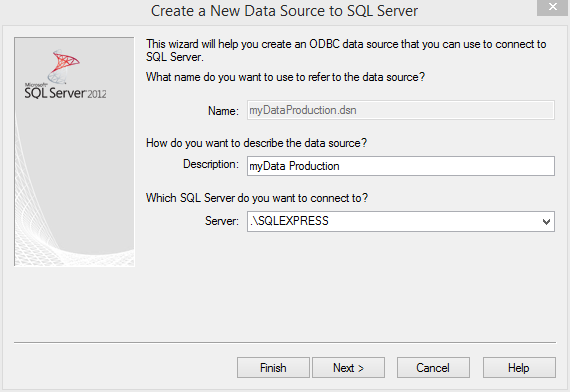Click the 'Server:' label
The width and height of the screenshot is (570, 392).
tap(222, 221)
